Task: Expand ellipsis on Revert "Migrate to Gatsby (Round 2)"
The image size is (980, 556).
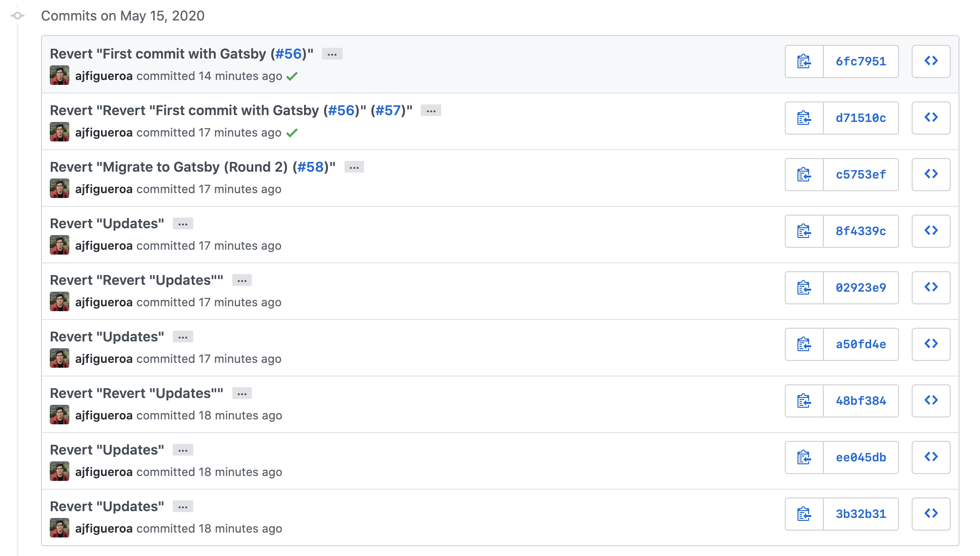Action: 354,167
